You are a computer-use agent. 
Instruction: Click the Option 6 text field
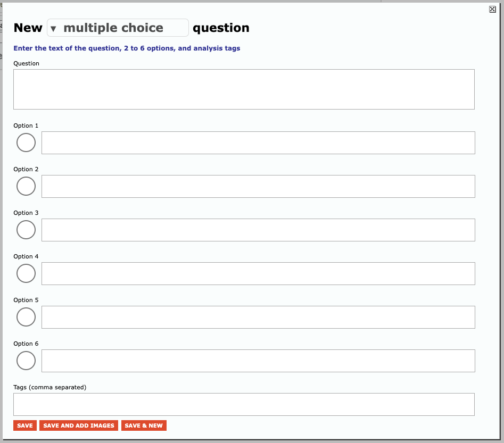tap(258, 361)
